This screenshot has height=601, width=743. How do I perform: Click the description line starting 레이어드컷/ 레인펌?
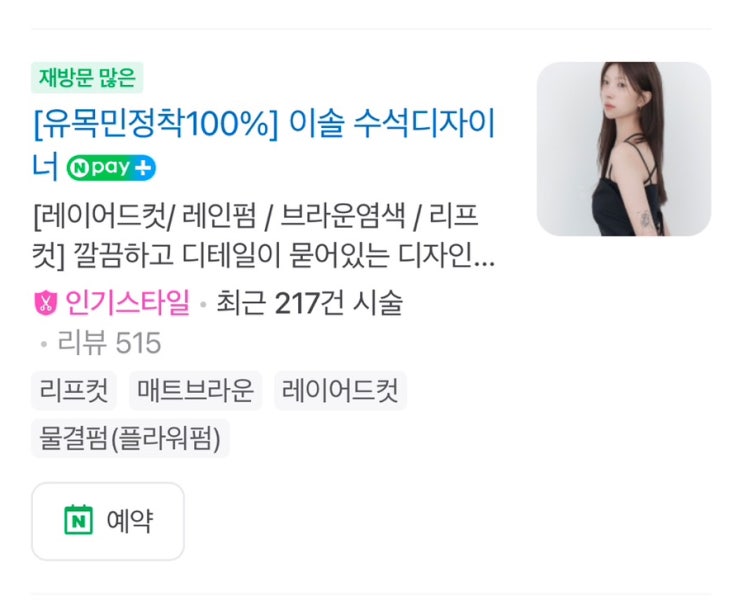coord(256,216)
